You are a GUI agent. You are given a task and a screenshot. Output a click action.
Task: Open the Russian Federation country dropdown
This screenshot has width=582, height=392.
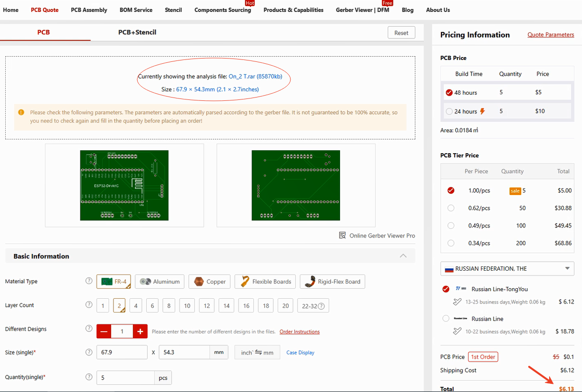click(x=507, y=268)
